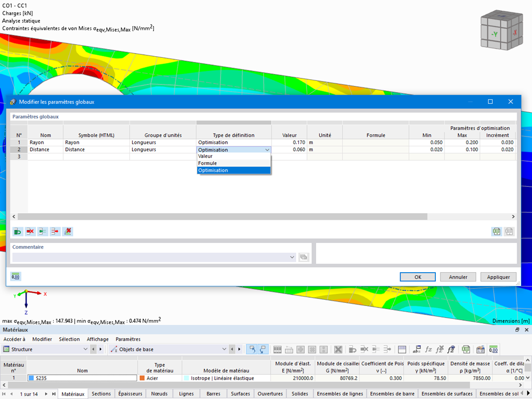Click the table settings icon next to Excel export
The width and height of the screenshot is (532, 399).
tap(480, 349)
